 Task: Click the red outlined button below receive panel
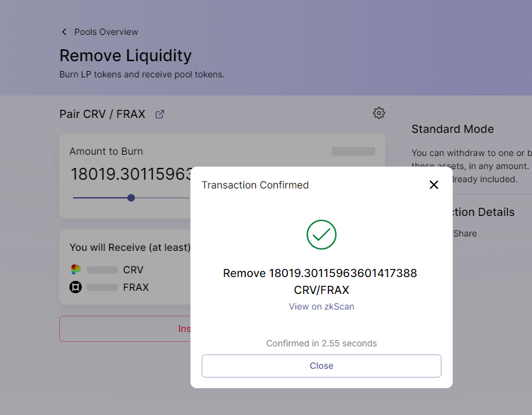(125, 329)
